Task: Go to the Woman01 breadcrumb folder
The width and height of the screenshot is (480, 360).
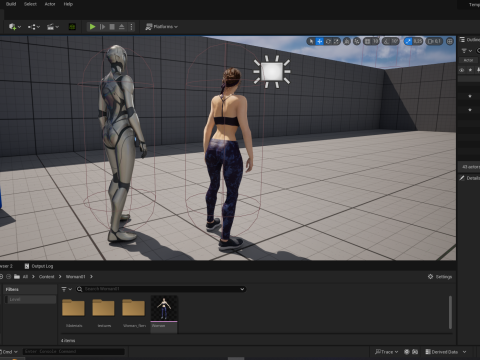Action: pyautogui.click(x=75, y=277)
